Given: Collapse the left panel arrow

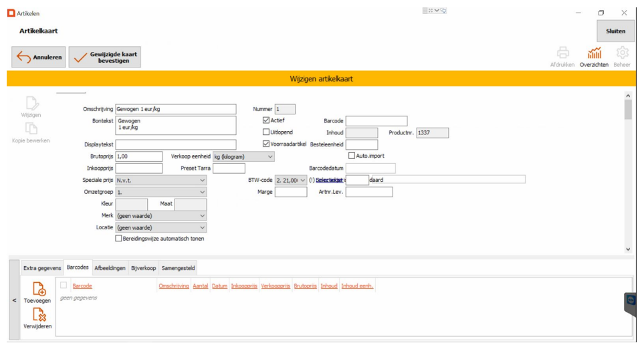Looking at the screenshot, I should click(14, 301).
